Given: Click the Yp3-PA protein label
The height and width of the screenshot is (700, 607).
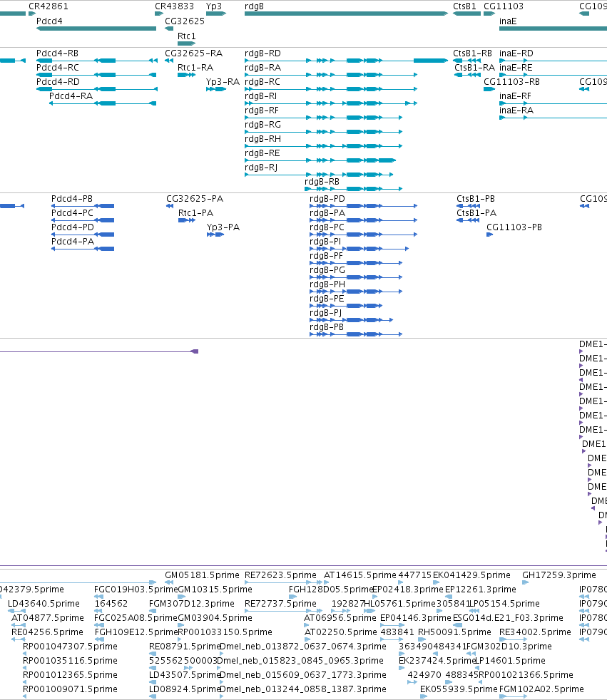Looking at the screenshot, I should click(x=223, y=227).
